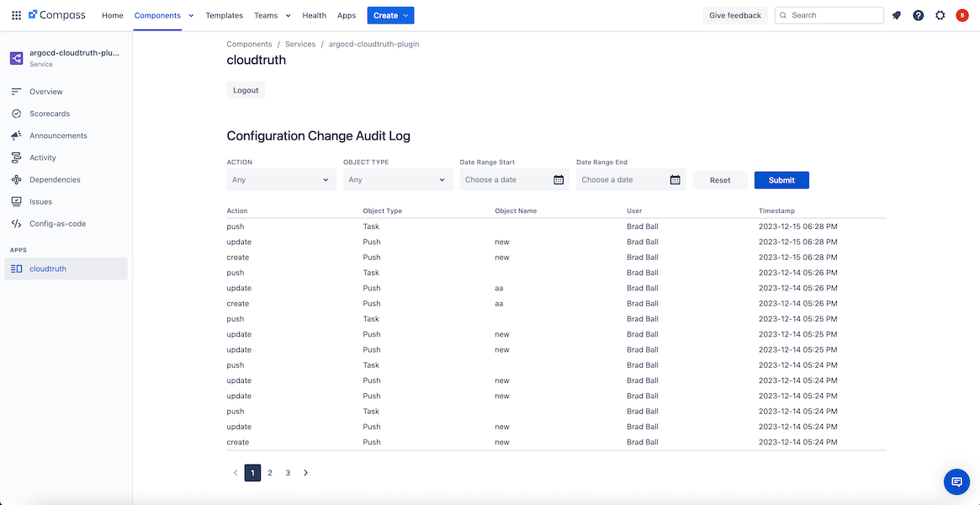Click the Give feedback button

[735, 16]
